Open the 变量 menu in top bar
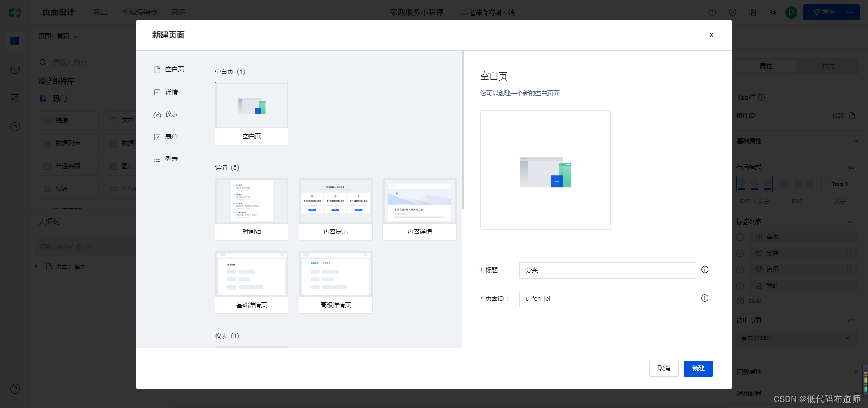The width and height of the screenshot is (868, 408). (x=100, y=12)
